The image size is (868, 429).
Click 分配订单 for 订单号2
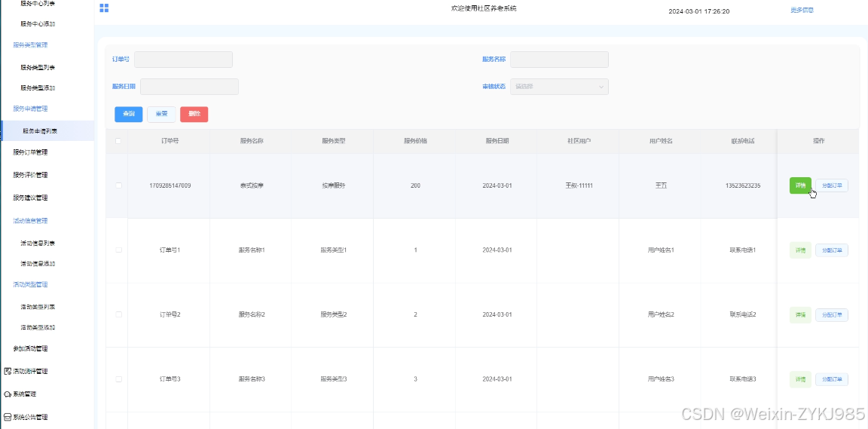point(832,315)
